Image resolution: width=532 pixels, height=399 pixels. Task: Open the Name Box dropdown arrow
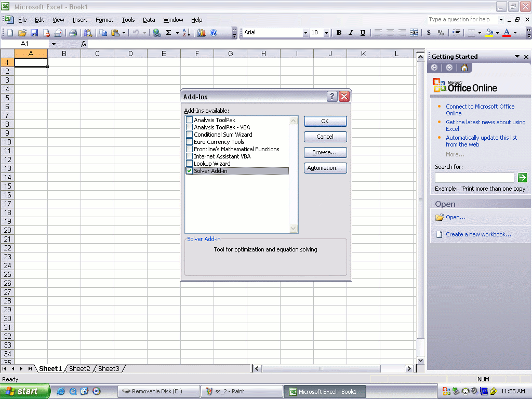(x=53, y=44)
